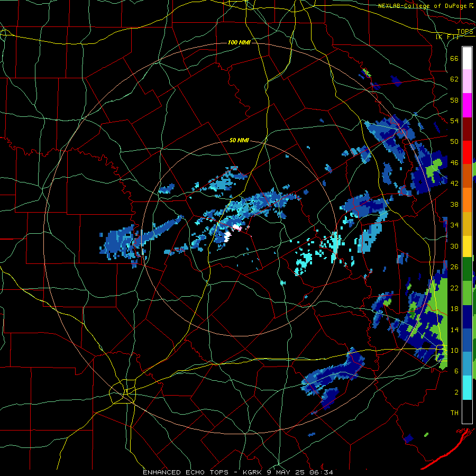This screenshot has width=476, height=476.
Task: Click the 100 NMI range ring label
Action: [x=239, y=42]
